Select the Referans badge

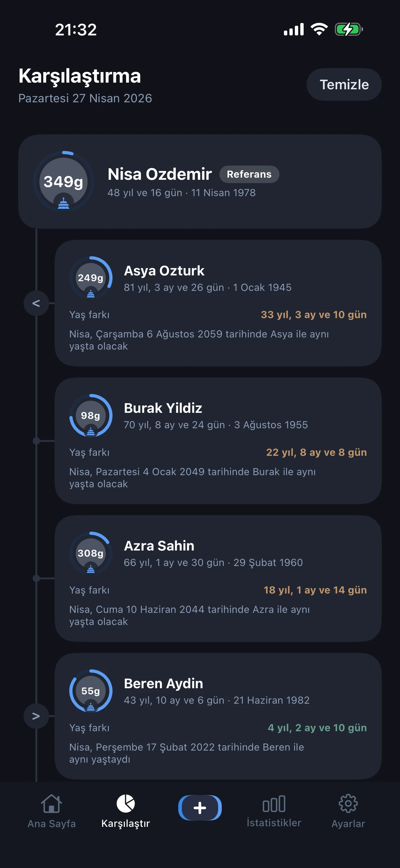coord(249,174)
